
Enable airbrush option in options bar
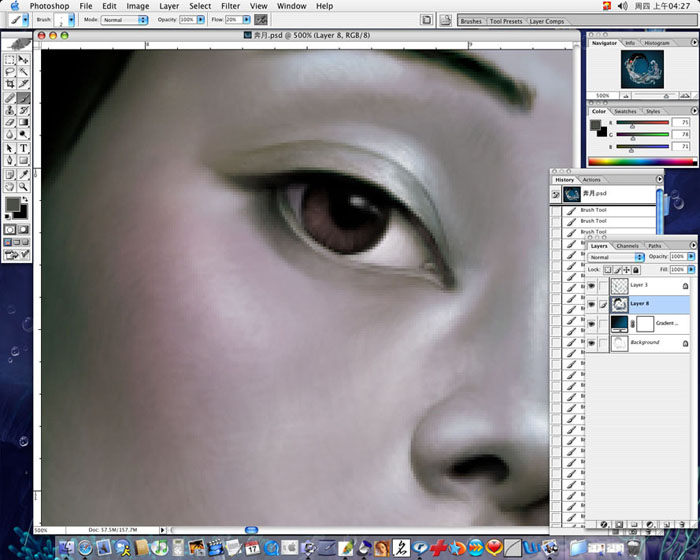coord(261,20)
